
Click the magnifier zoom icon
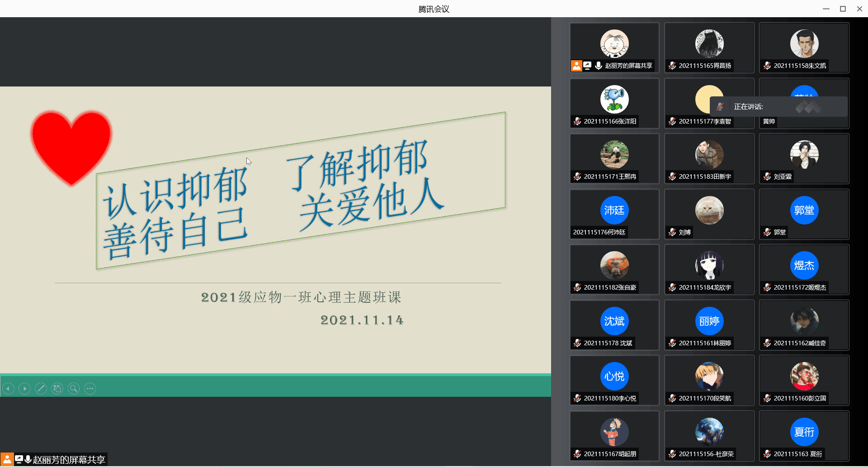74,388
